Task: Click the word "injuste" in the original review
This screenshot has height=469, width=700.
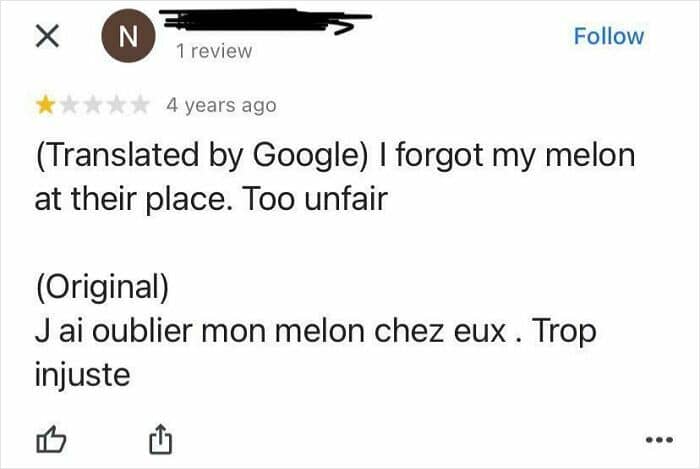Action: 82,375
